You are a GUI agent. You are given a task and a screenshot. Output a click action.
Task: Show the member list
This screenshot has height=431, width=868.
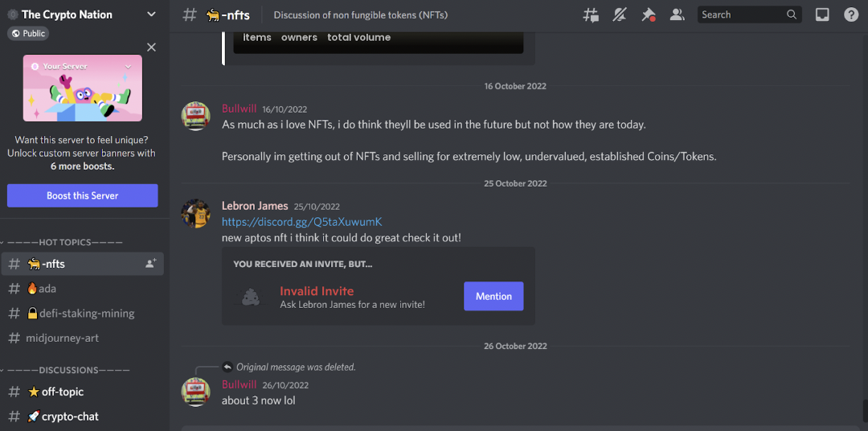point(678,14)
